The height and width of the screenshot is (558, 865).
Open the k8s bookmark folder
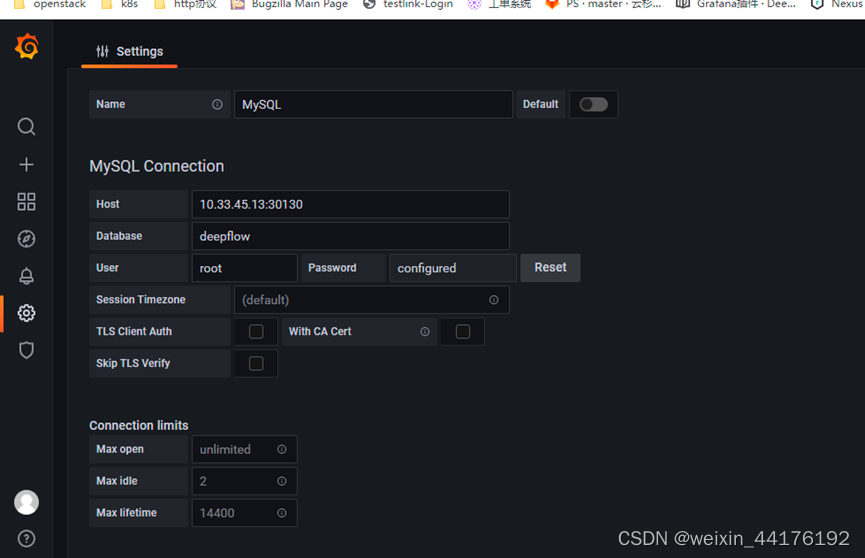coord(120,4)
